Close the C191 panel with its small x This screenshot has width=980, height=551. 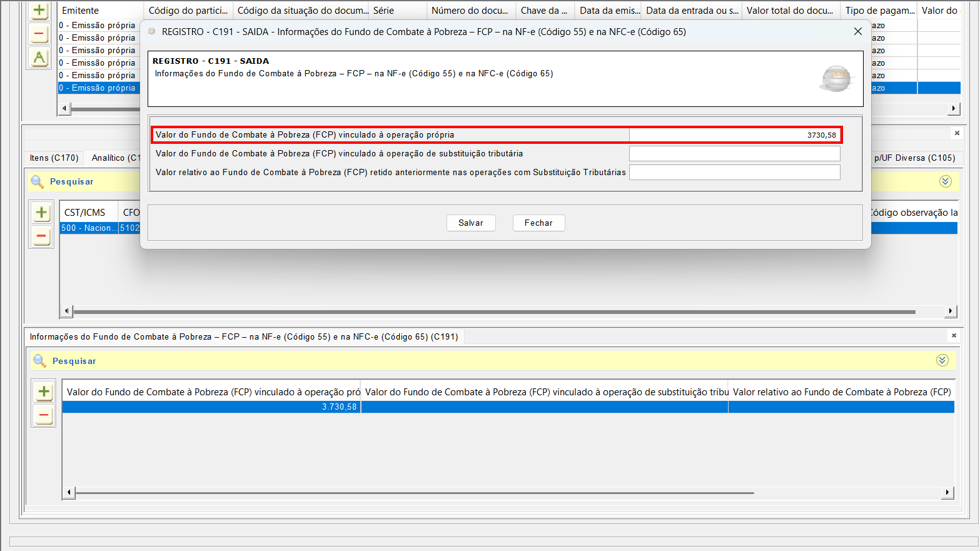tap(954, 336)
